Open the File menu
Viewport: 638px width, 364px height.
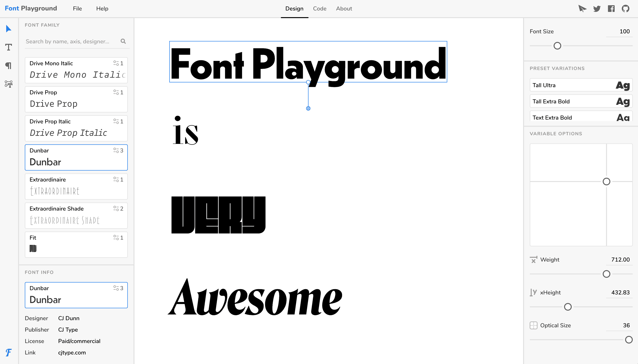click(x=77, y=9)
